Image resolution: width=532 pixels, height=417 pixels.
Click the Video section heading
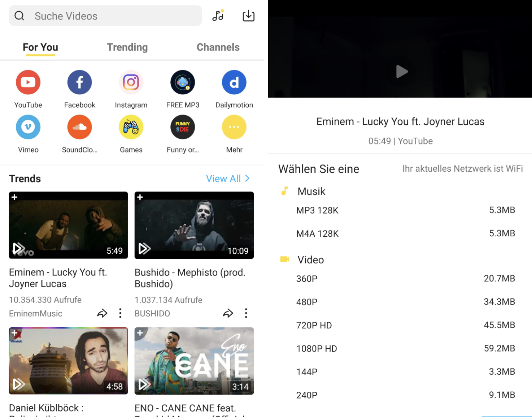coord(311,260)
